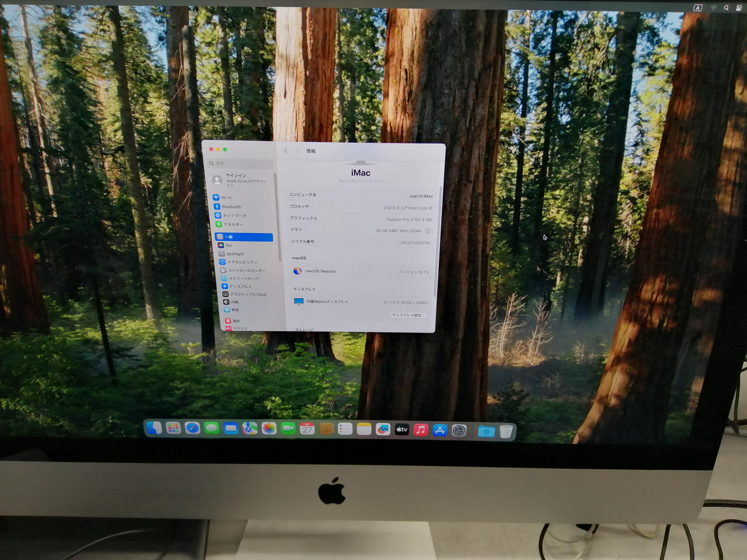
Task: Click the ディスプレイ設定 button
Action: click(407, 315)
